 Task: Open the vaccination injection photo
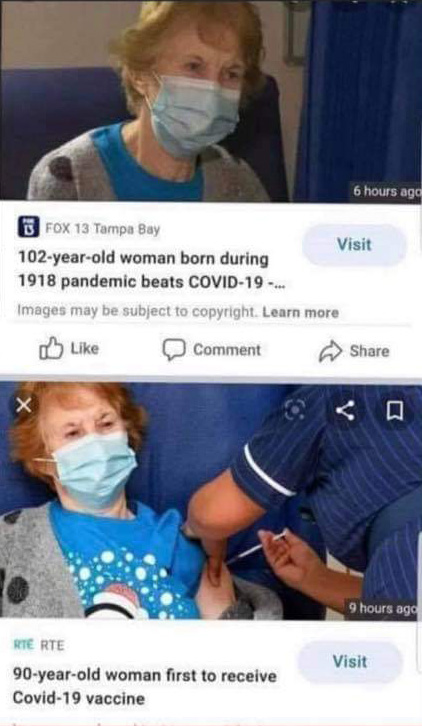click(x=211, y=501)
